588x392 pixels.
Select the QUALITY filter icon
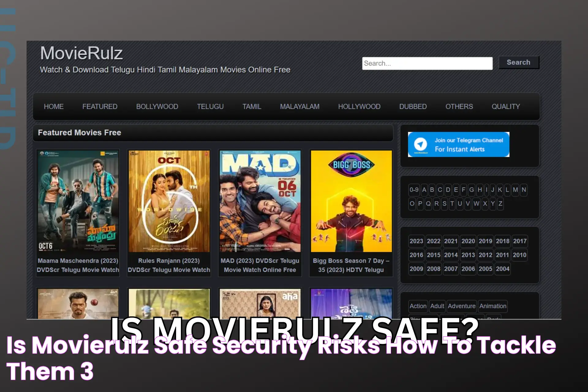click(x=506, y=106)
